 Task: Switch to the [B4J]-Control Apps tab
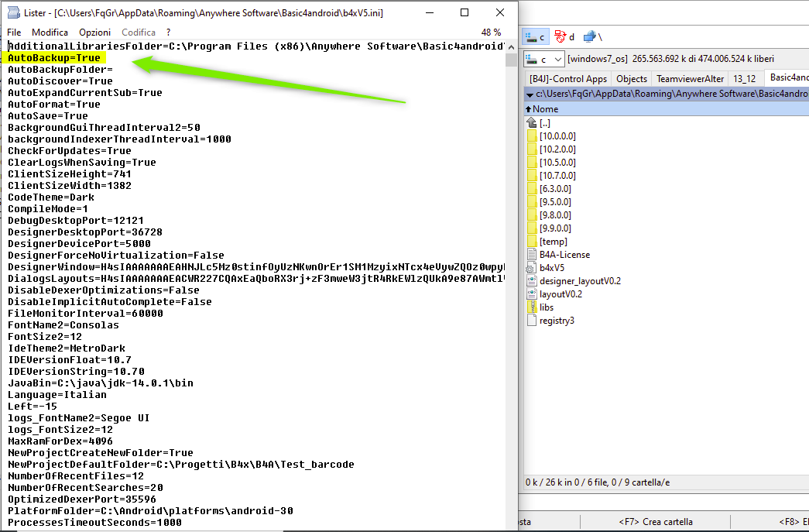pyautogui.click(x=568, y=79)
